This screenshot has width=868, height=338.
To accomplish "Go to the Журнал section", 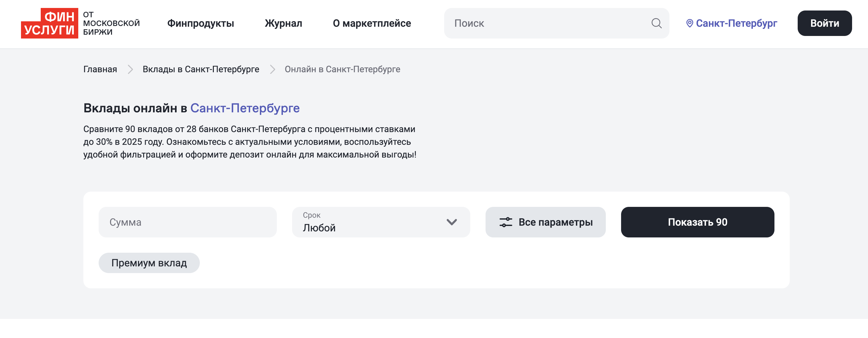I will 283,23.
